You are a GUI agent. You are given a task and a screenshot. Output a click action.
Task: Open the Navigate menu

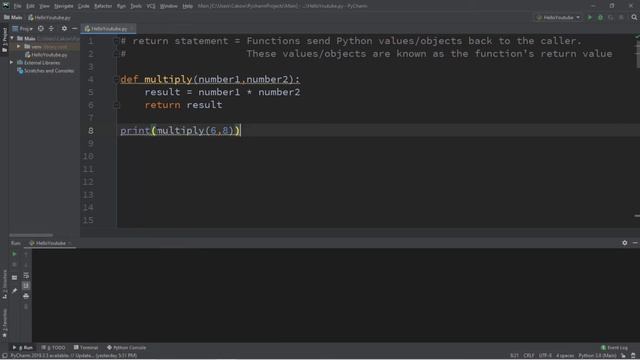click(x=64, y=6)
